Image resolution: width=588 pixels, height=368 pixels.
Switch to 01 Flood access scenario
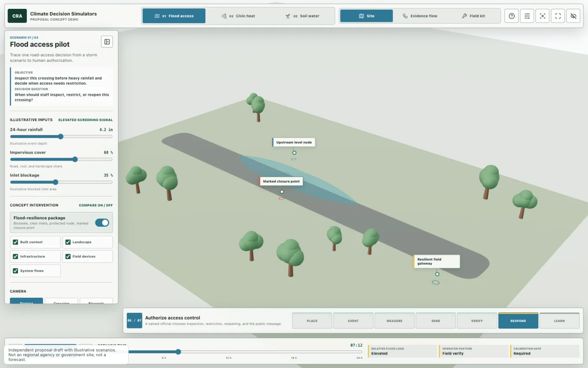point(174,16)
